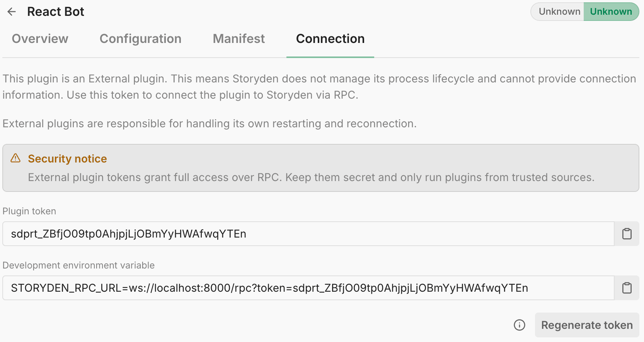Switch to the Configuration tab
The width and height of the screenshot is (644, 342).
[140, 39]
